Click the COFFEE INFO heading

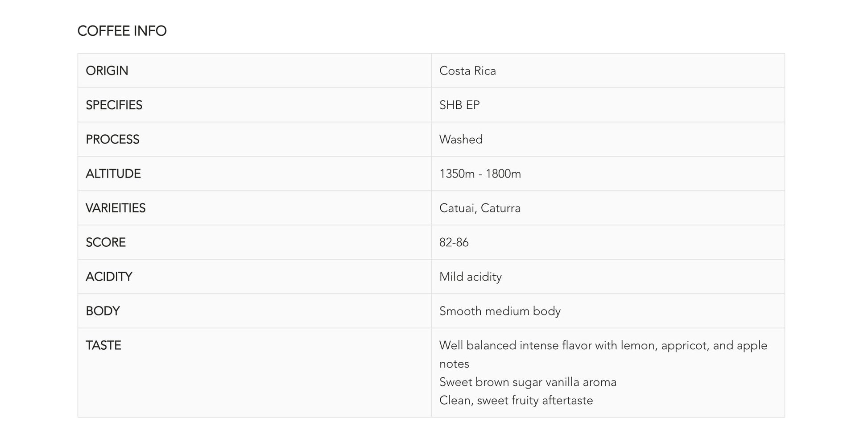click(122, 31)
